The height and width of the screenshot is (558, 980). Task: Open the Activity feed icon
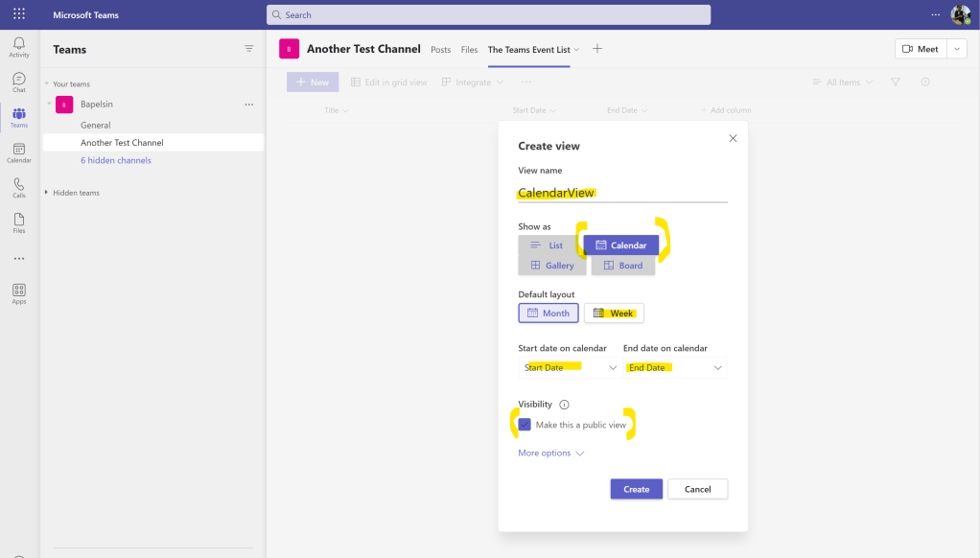(19, 47)
